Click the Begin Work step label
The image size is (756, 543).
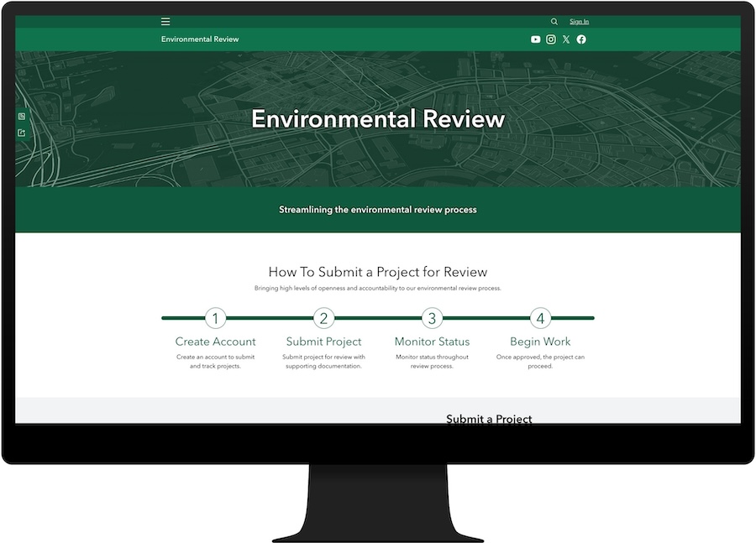[539, 342]
